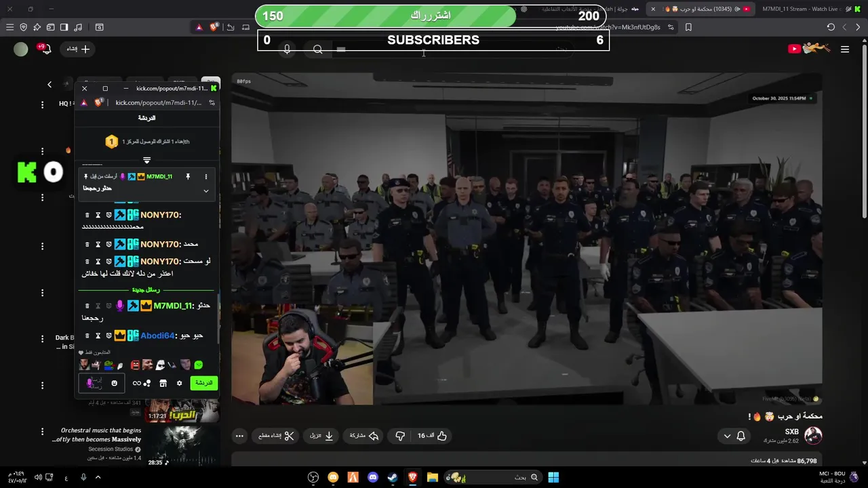Unpin the pinned message with pin icon
Viewport: 868px width, 488px height.
click(x=188, y=177)
